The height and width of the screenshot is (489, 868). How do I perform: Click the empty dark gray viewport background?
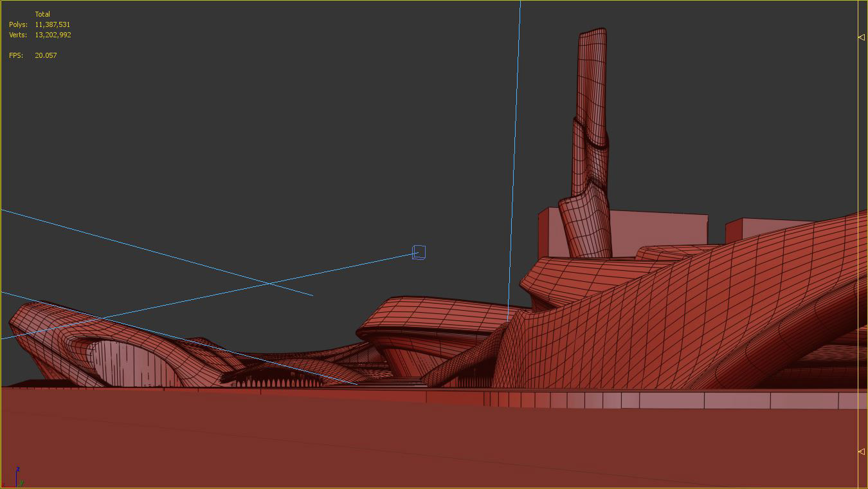(x=257, y=129)
